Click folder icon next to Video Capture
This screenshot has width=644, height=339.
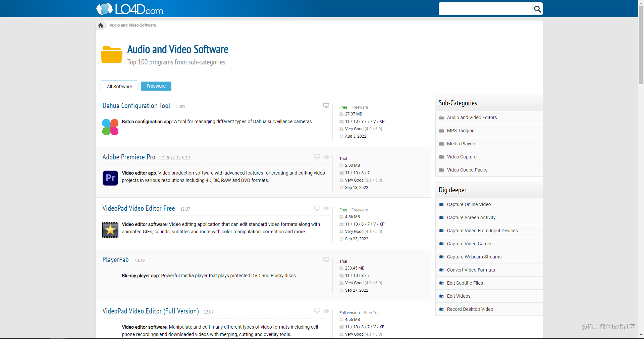click(x=441, y=157)
